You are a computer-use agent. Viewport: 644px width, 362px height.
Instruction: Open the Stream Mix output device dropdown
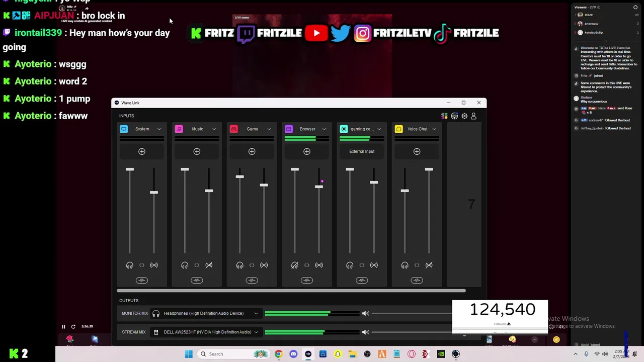(x=256, y=332)
